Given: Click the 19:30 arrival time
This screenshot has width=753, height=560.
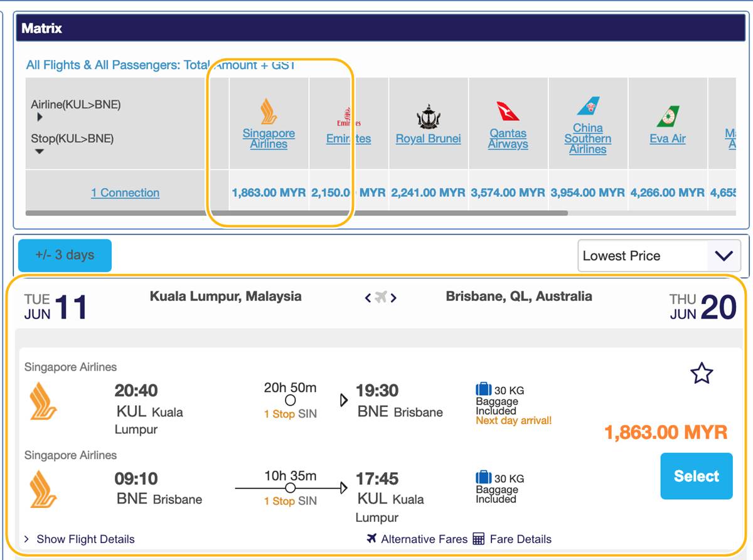Looking at the screenshot, I should coord(377,391).
